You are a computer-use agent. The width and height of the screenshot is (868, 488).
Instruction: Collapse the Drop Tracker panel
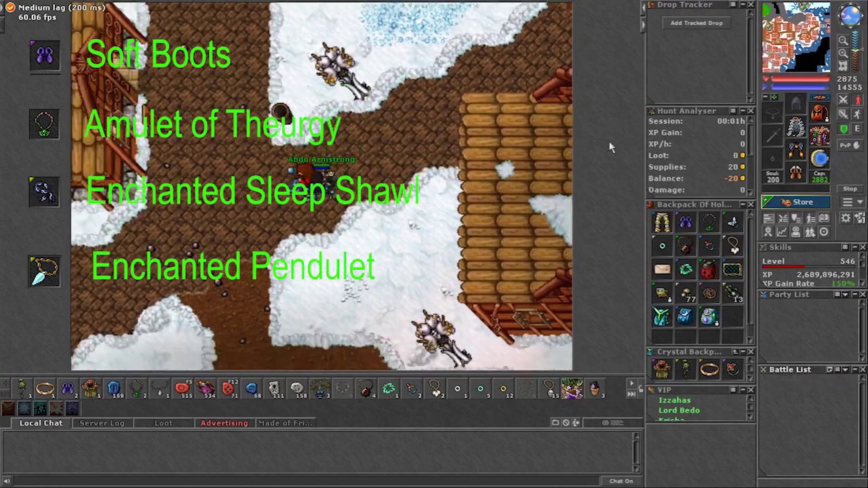tap(741, 5)
